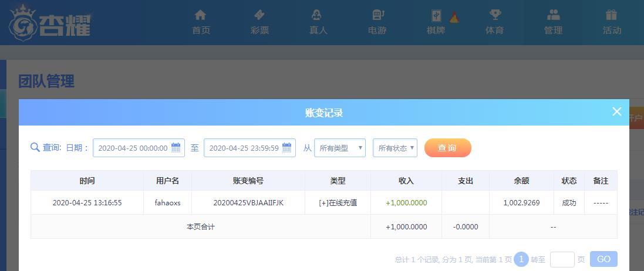Click timestamp 2020-04-25 13:16:55
Screen dimensions: 644x271
[87, 203]
